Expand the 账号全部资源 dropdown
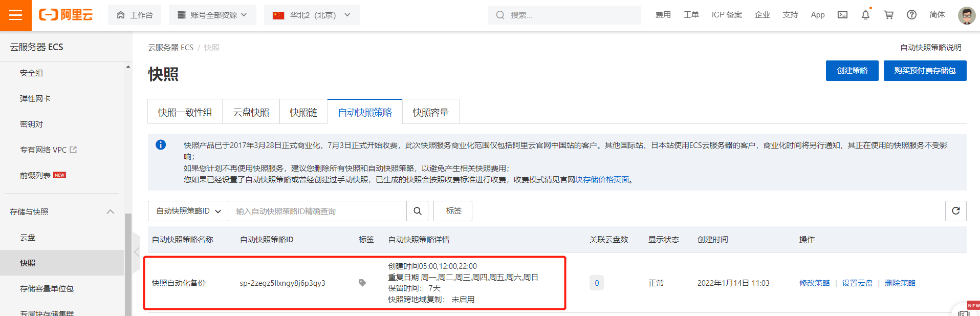980x316 pixels. pos(212,15)
